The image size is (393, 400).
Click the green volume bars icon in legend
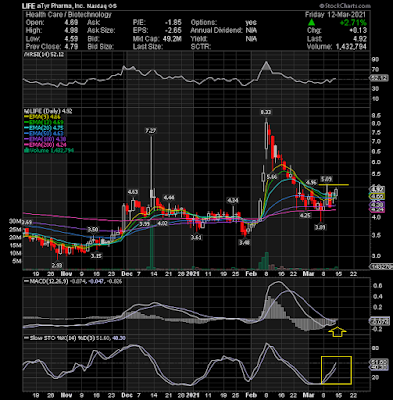(24, 151)
